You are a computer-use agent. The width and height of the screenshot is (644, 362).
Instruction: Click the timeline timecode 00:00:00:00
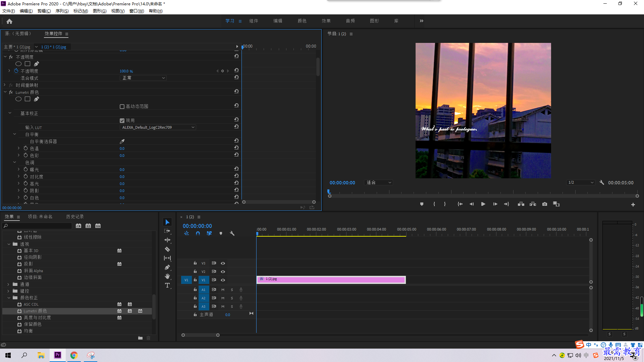tap(197, 226)
